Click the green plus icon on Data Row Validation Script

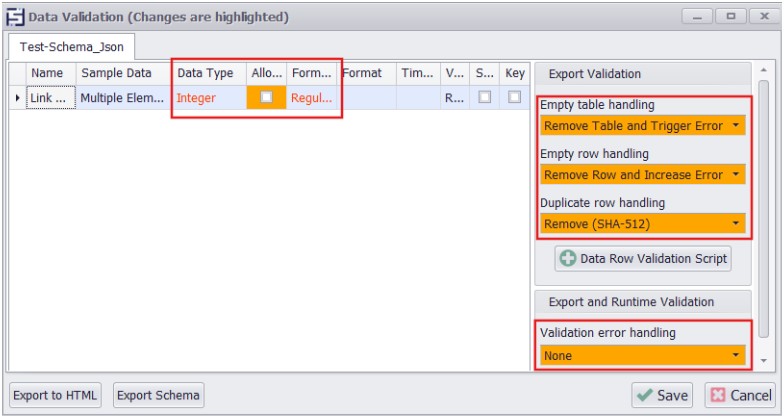(x=567, y=259)
